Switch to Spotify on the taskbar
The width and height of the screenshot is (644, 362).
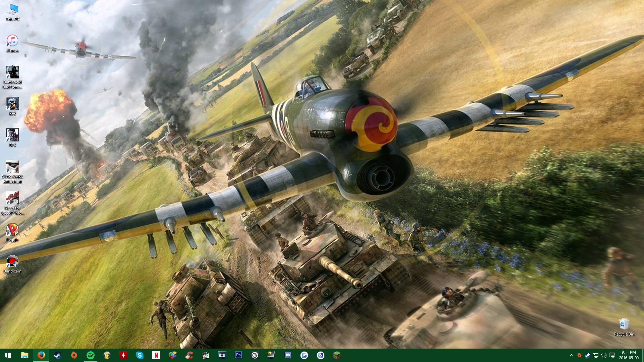pos(91,355)
